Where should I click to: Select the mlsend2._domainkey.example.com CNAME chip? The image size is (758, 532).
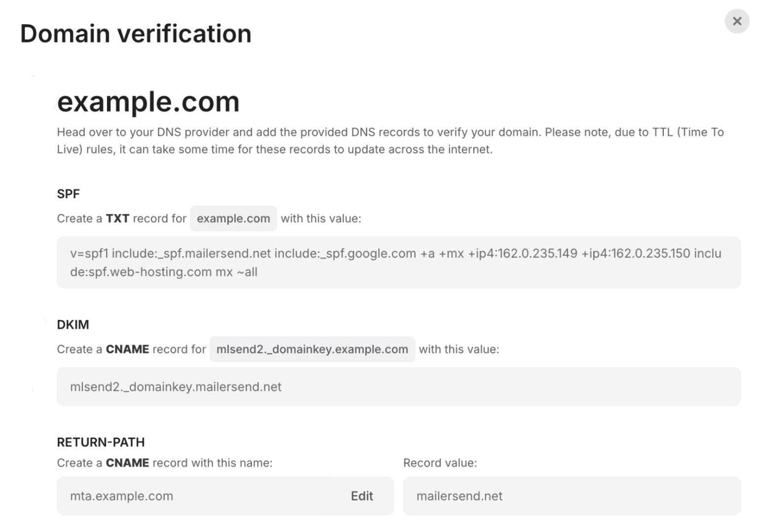(312, 349)
